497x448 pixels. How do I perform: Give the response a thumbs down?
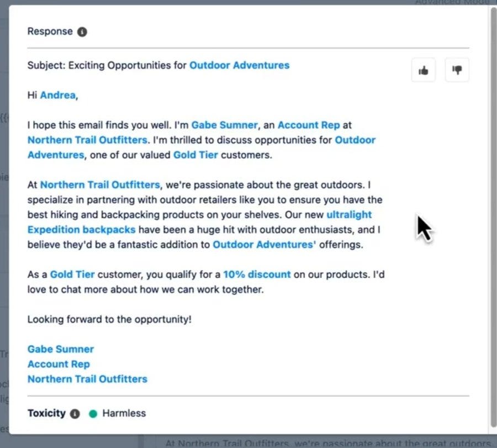coord(457,70)
